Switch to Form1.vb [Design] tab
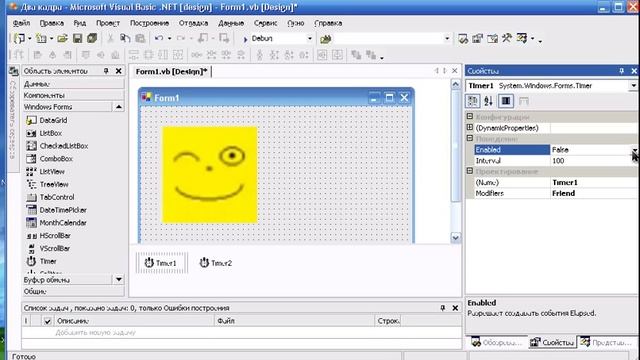Image resolution: width=640 pixels, height=360 pixels. pyautogui.click(x=171, y=71)
